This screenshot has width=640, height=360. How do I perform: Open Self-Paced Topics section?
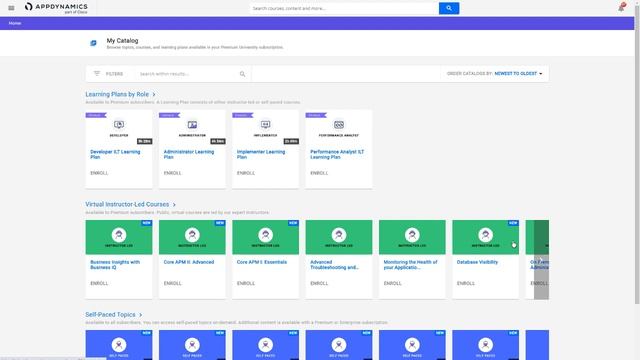point(110,315)
